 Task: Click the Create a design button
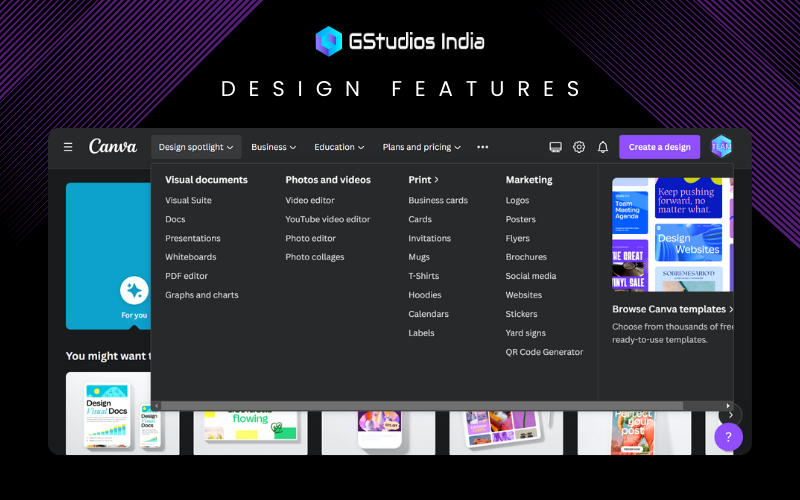[660, 147]
